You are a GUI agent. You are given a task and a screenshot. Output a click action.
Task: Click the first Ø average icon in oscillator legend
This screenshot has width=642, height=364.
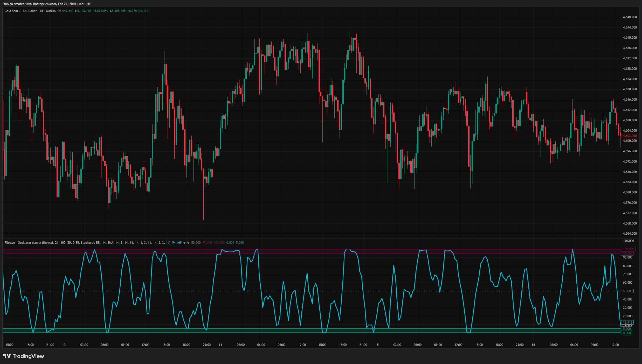pyautogui.click(x=184, y=243)
